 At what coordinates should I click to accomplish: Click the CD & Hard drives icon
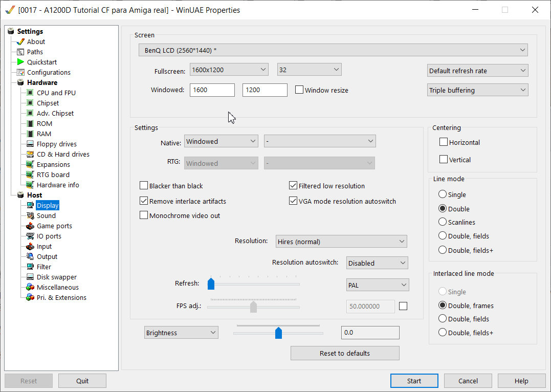[x=30, y=154]
